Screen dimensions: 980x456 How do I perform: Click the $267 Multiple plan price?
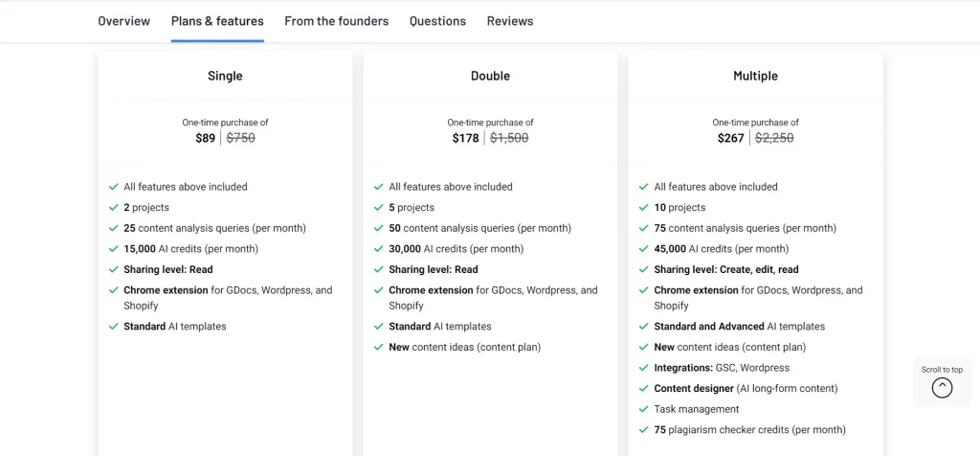(x=730, y=138)
